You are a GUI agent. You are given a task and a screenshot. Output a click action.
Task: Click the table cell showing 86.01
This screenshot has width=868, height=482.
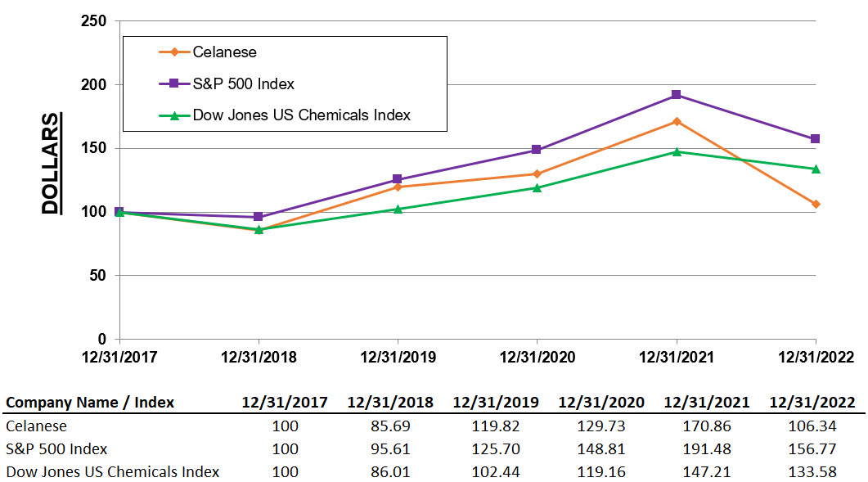[x=389, y=471]
